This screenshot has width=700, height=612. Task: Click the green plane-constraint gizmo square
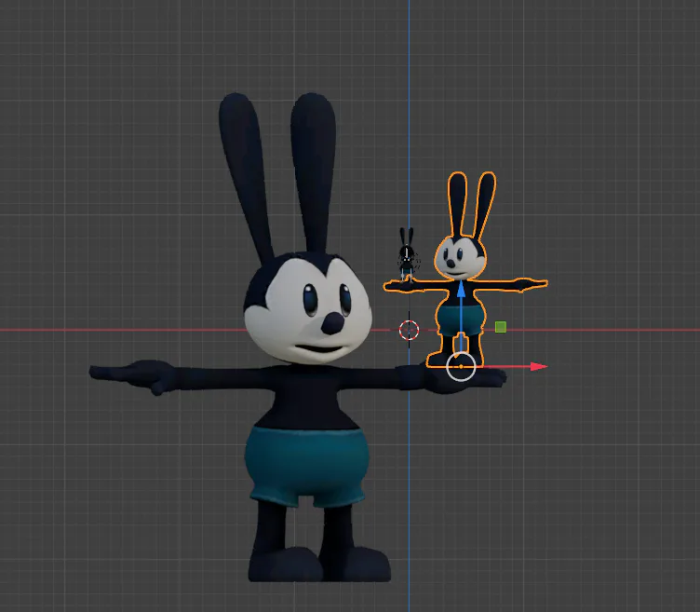point(501,327)
